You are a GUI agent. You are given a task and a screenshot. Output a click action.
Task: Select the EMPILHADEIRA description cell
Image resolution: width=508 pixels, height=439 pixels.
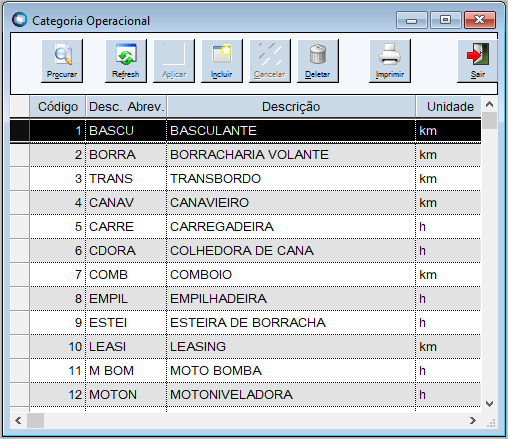(x=291, y=299)
